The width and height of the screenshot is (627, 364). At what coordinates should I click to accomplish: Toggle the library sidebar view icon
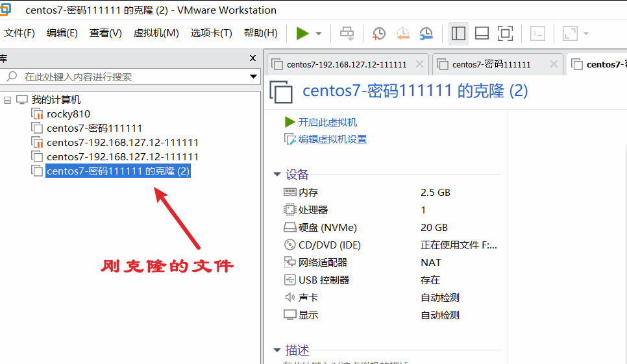coord(458,34)
